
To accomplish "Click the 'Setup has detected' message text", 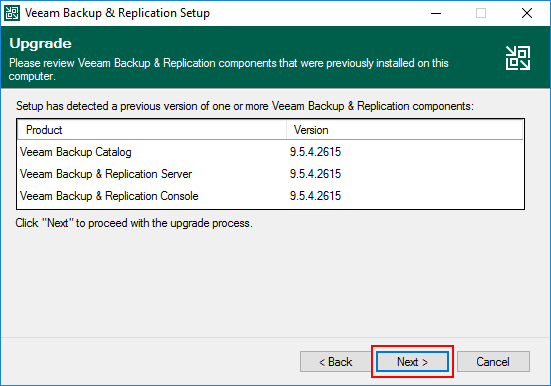I will coord(245,106).
